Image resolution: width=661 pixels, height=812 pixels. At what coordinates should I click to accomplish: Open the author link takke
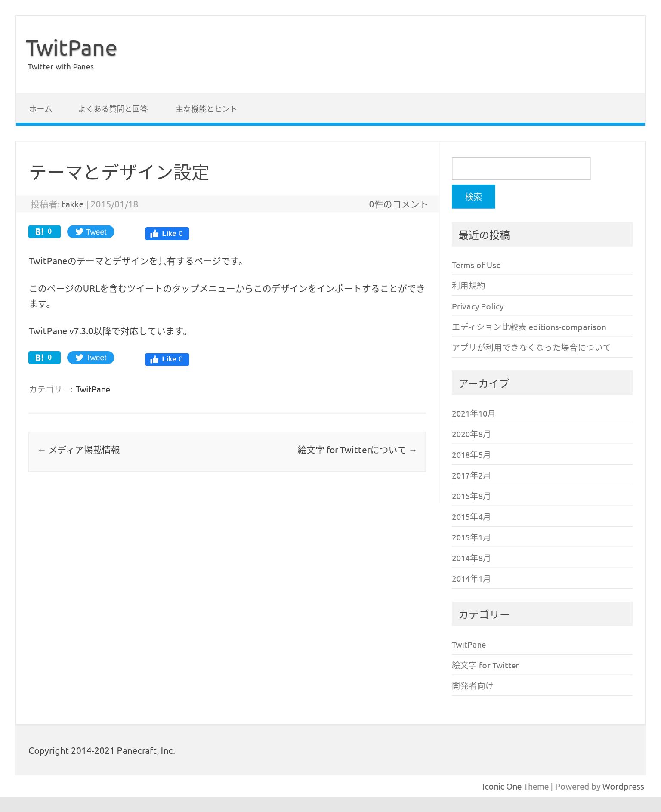(73, 204)
